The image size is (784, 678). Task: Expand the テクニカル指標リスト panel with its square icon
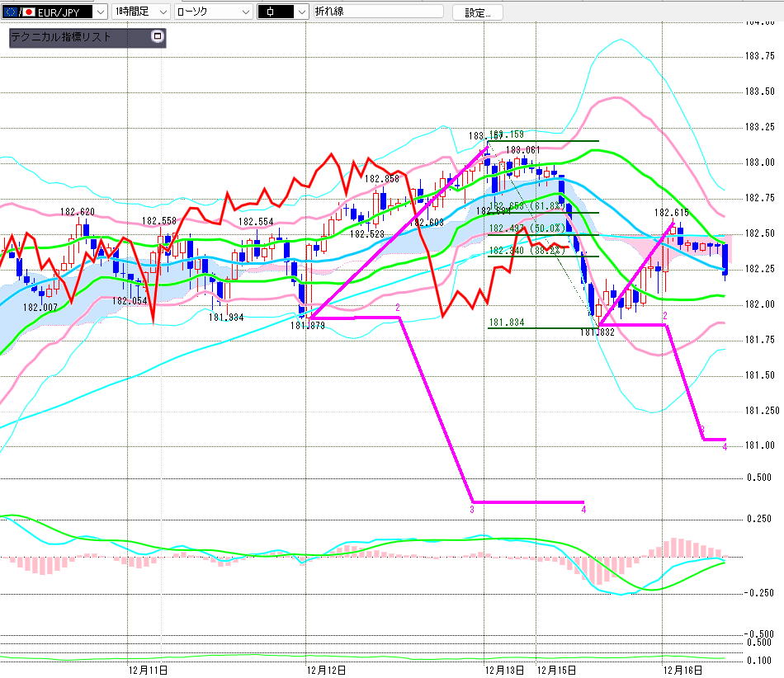[158, 37]
